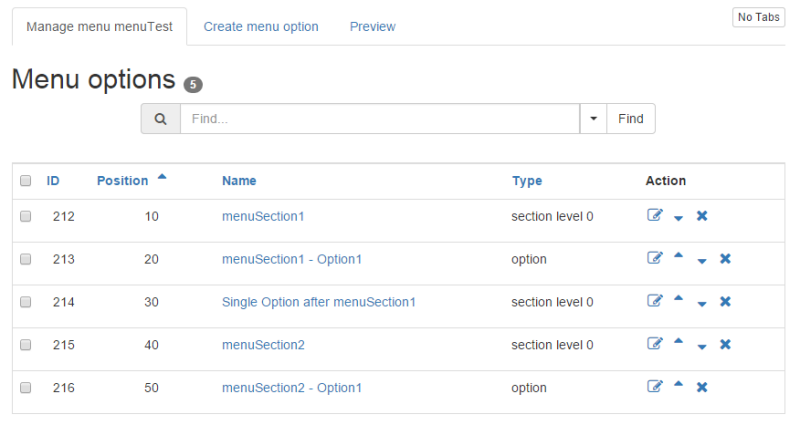Open the search options dropdown caret
Viewport: 800px width, 425px height.
click(593, 119)
